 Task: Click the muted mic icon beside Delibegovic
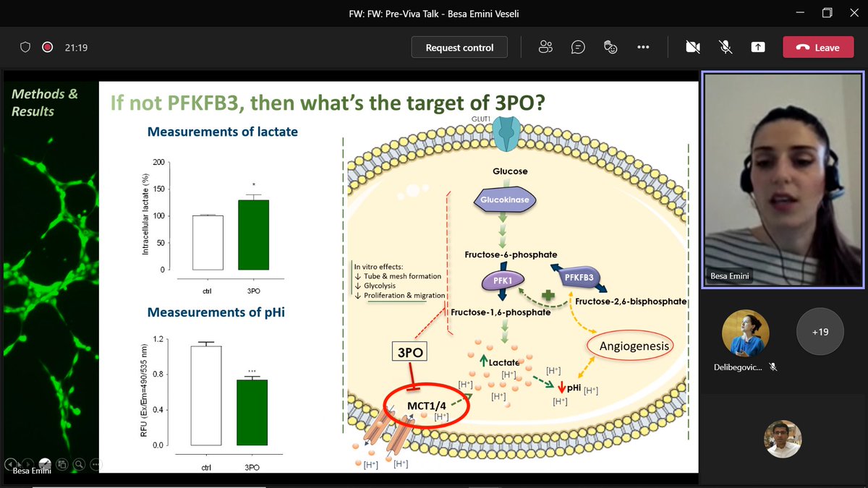(773, 367)
